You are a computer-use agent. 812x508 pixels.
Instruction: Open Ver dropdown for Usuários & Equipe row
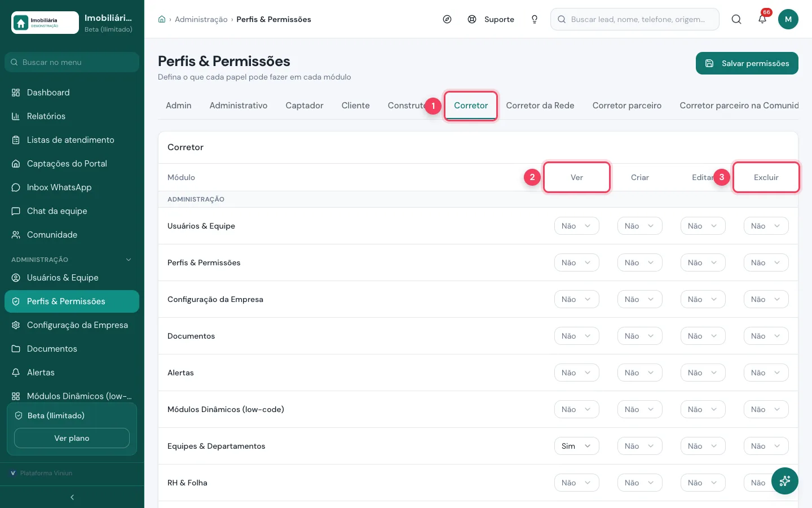pyautogui.click(x=576, y=226)
